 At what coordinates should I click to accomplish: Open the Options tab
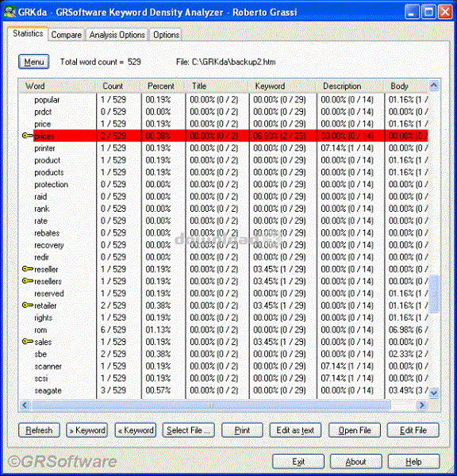coord(166,35)
